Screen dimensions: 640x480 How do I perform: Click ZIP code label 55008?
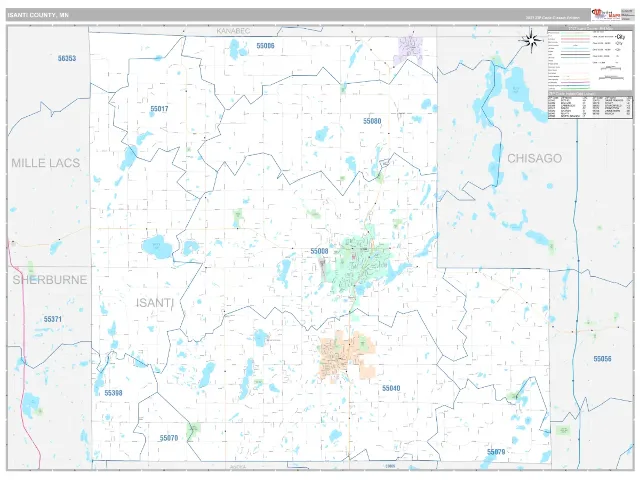coord(319,251)
